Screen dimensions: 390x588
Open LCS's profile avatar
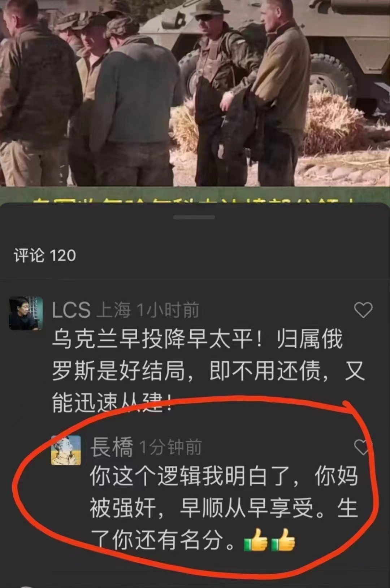pyautogui.click(x=26, y=313)
